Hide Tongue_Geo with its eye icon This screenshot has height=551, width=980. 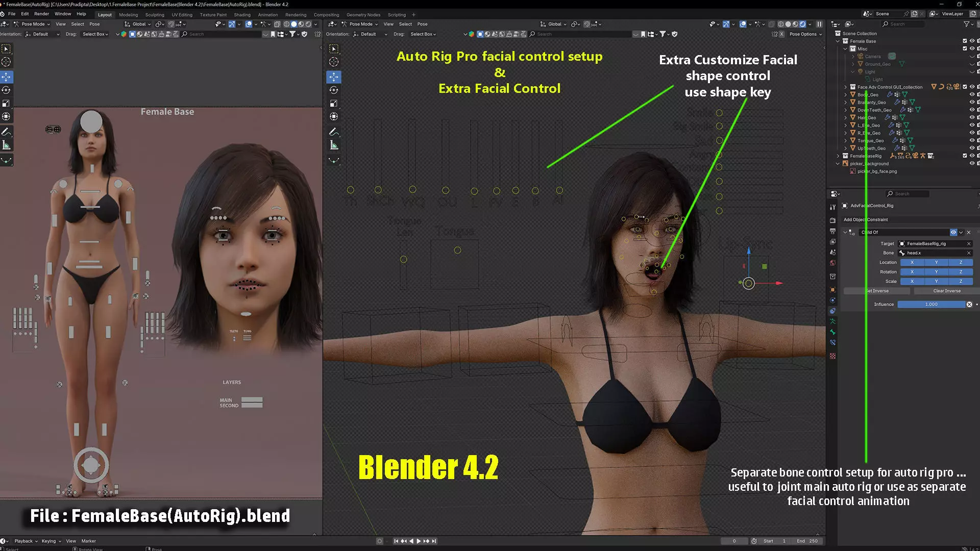click(972, 140)
